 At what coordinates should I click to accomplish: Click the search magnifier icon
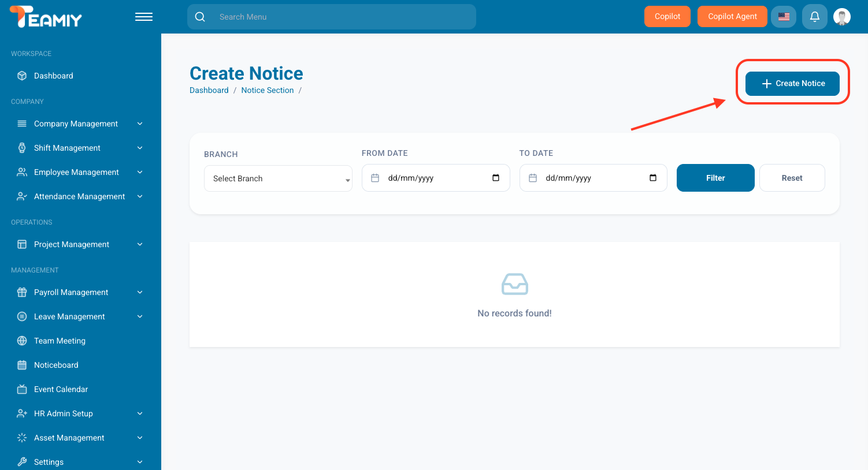point(200,17)
